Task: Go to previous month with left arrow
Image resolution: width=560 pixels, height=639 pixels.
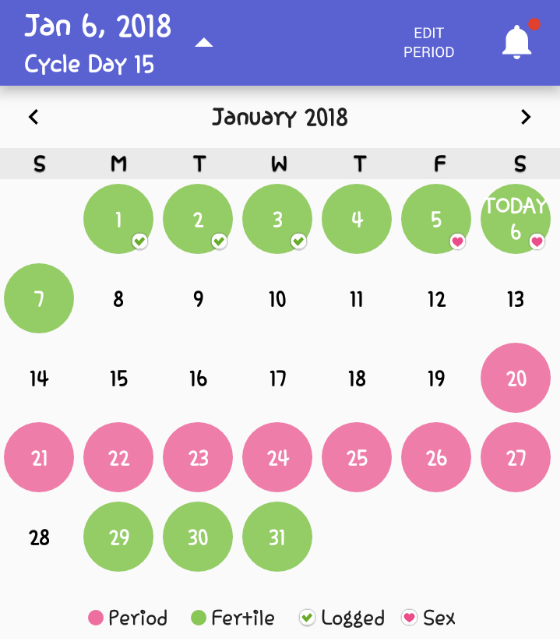Action: point(34,117)
